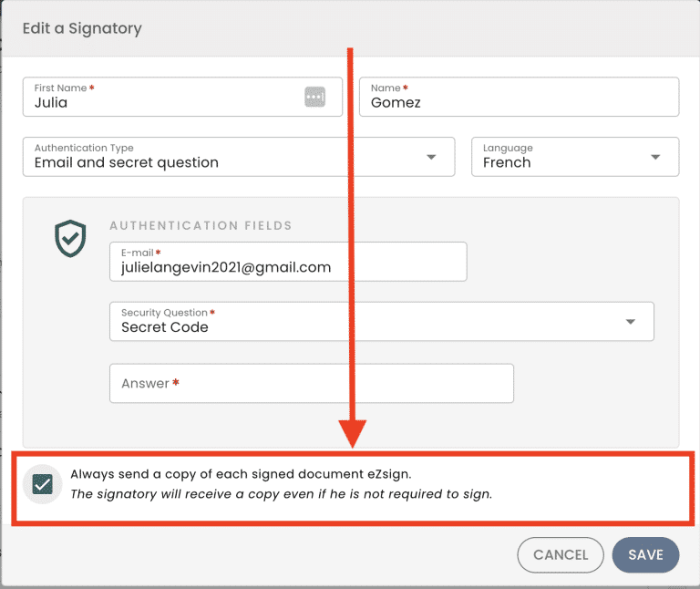Click the Answer input field
Screen dimensions: 700x589
[312, 383]
